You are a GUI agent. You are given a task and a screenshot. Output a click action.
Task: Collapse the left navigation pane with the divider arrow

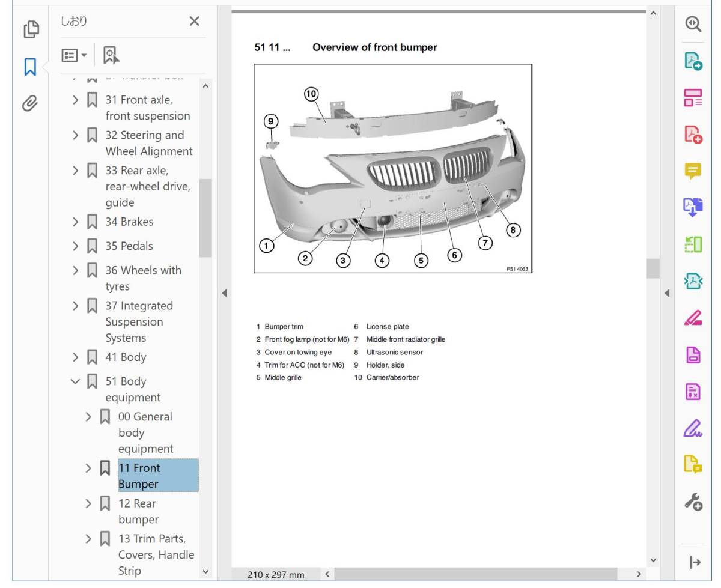pyautogui.click(x=224, y=294)
